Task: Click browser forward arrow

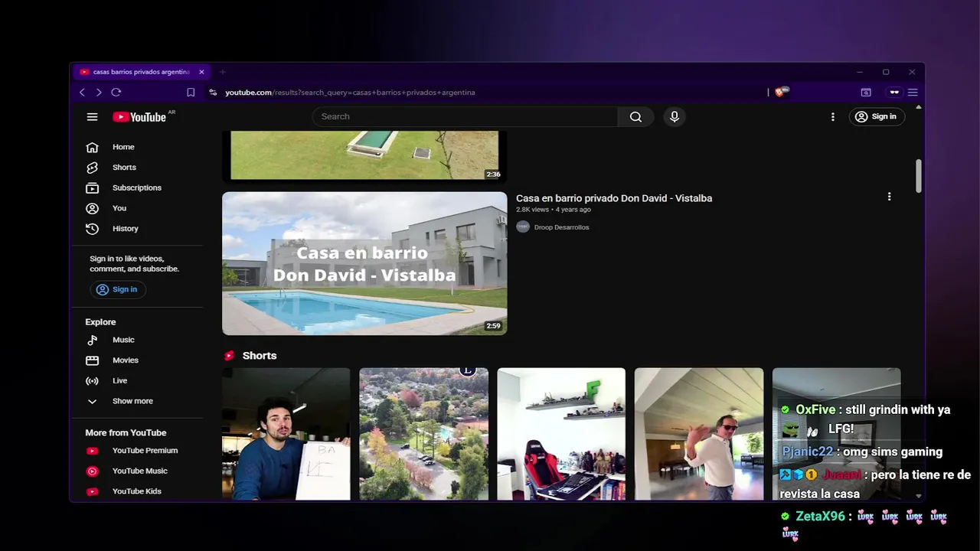Action: pyautogui.click(x=99, y=93)
